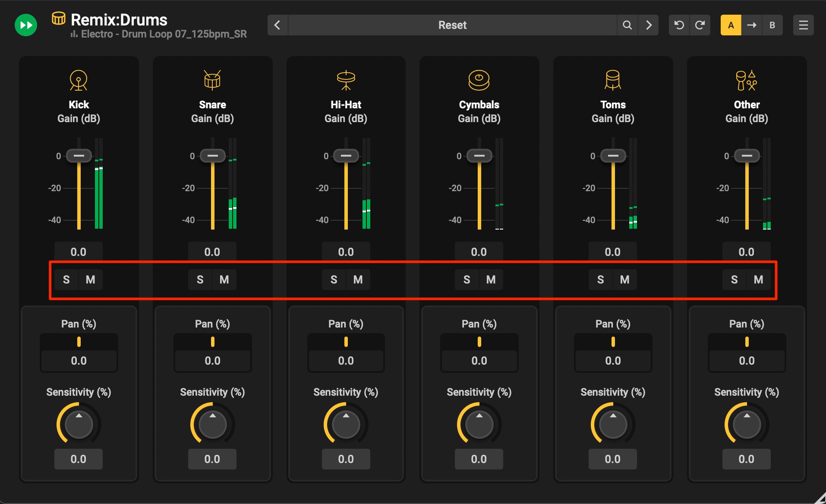
Task: Mute the Toms channel
Action: coord(625,280)
